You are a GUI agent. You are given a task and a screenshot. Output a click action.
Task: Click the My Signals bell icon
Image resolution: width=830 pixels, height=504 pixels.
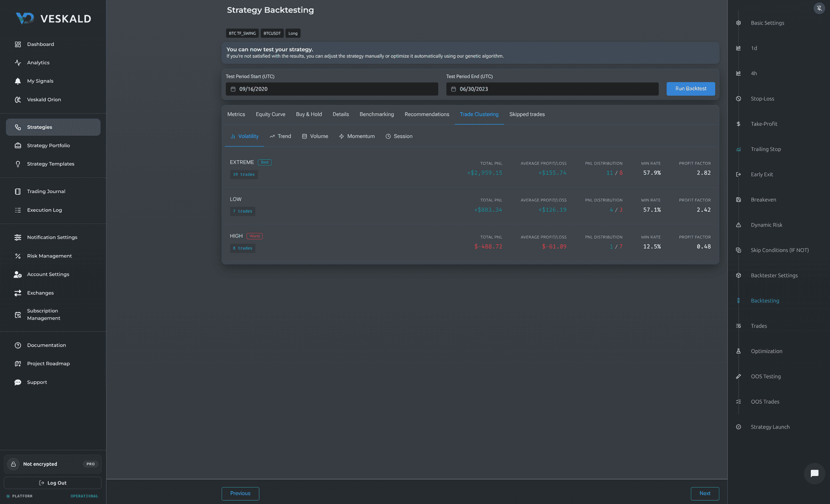pyautogui.click(x=18, y=81)
